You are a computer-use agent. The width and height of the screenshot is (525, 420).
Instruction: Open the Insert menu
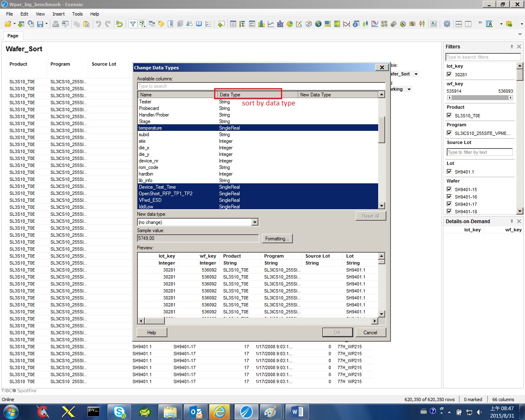[x=58, y=14]
